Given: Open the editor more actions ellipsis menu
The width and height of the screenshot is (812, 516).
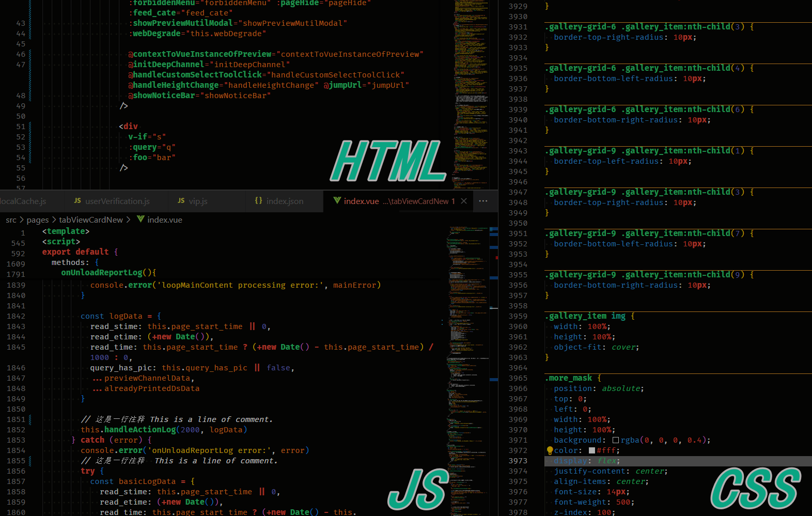Looking at the screenshot, I should click(483, 201).
